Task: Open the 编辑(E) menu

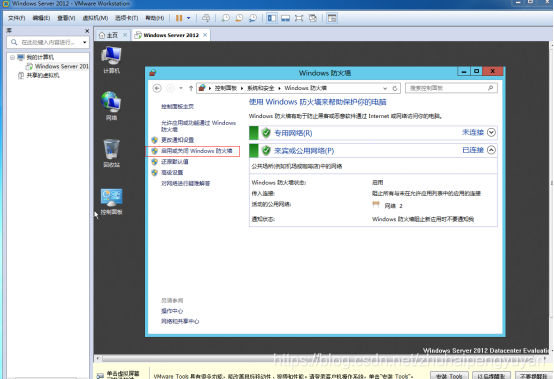Action: click(41, 18)
